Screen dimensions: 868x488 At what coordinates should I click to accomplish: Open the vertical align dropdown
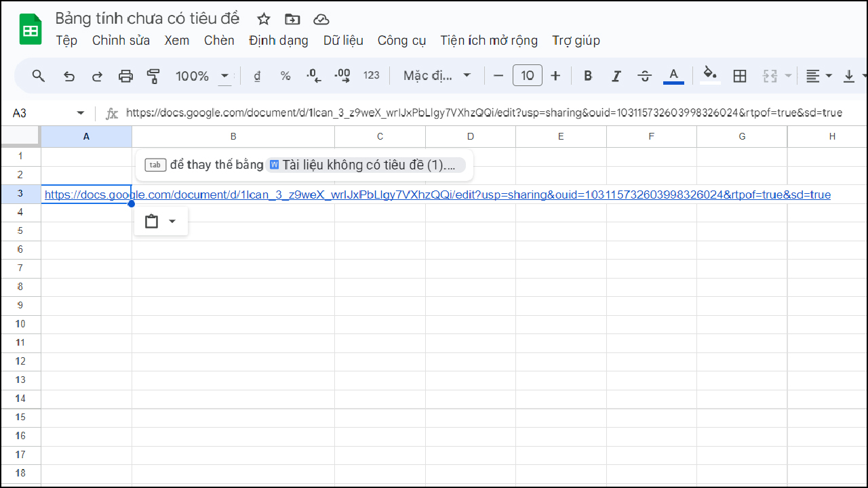click(x=854, y=76)
